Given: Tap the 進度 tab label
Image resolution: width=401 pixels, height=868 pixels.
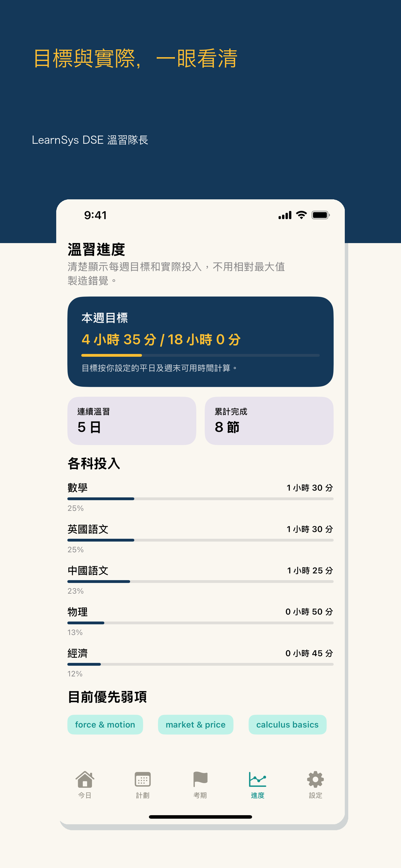Looking at the screenshot, I should (x=258, y=795).
